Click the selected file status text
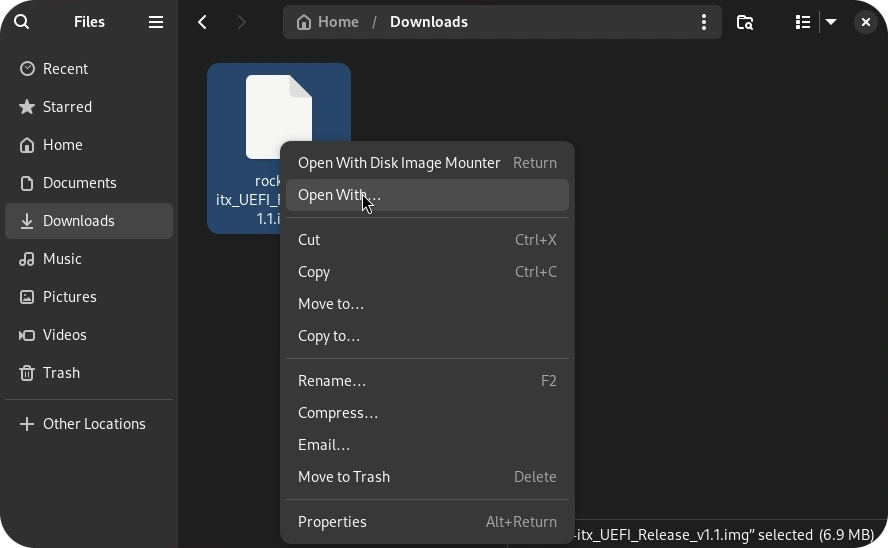Viewport: 888px width, 548px height. (x=725, y=535)
